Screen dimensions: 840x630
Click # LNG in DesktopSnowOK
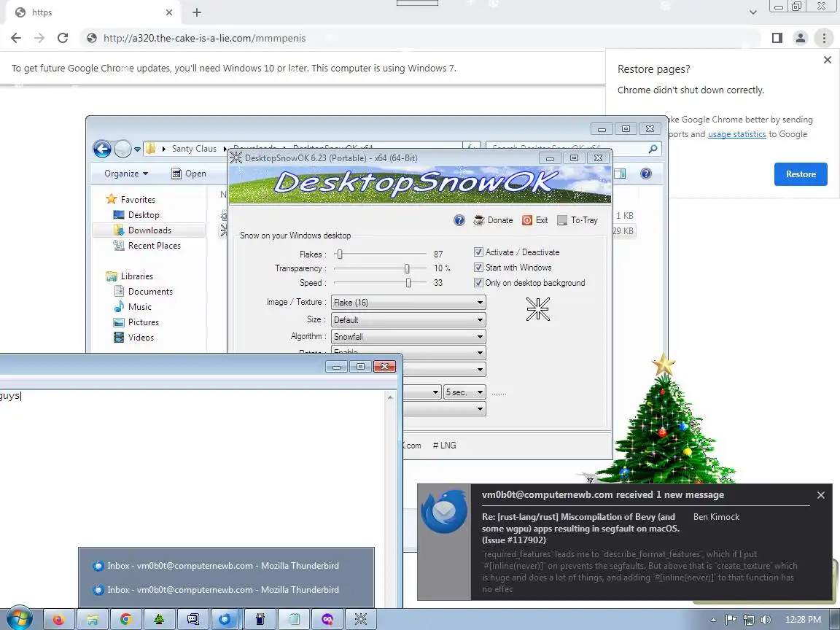pos(444,446)
